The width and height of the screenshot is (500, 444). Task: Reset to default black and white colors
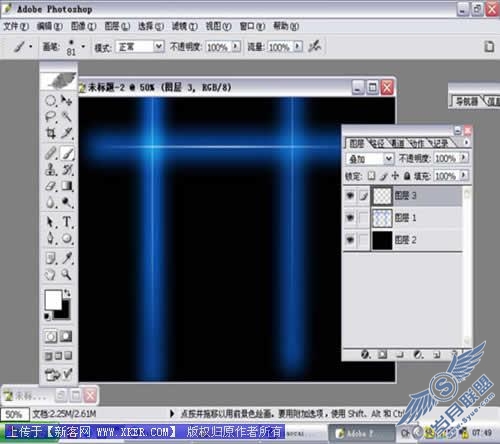(48, 316)
